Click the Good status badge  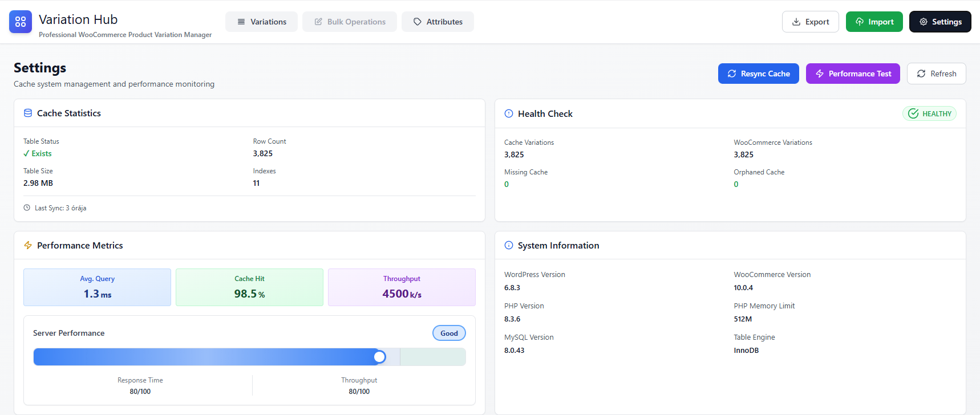pyautogui.click(x=449, y=333)
